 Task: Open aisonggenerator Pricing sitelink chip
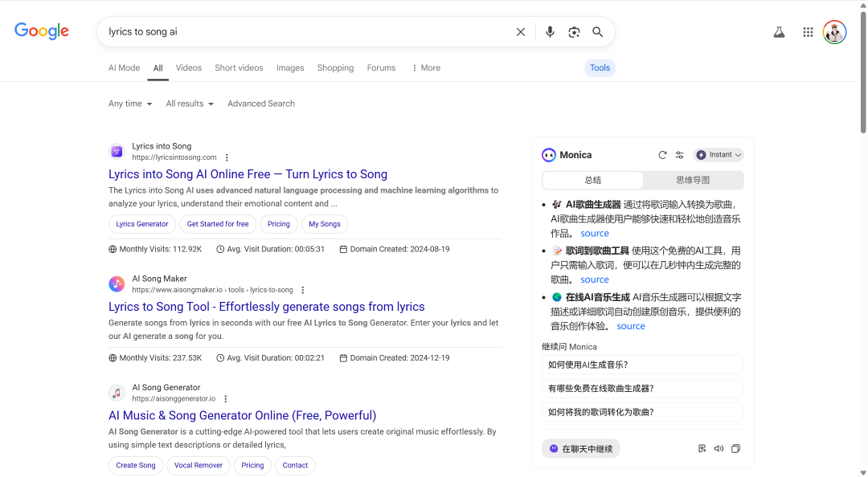(x=252, y=466)
